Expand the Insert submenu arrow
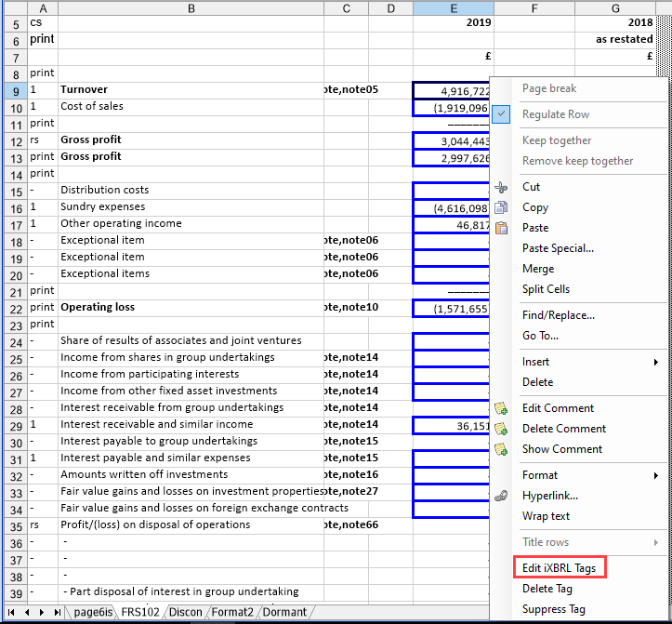Viewport: 672px width, 624px height. [655, 363]
